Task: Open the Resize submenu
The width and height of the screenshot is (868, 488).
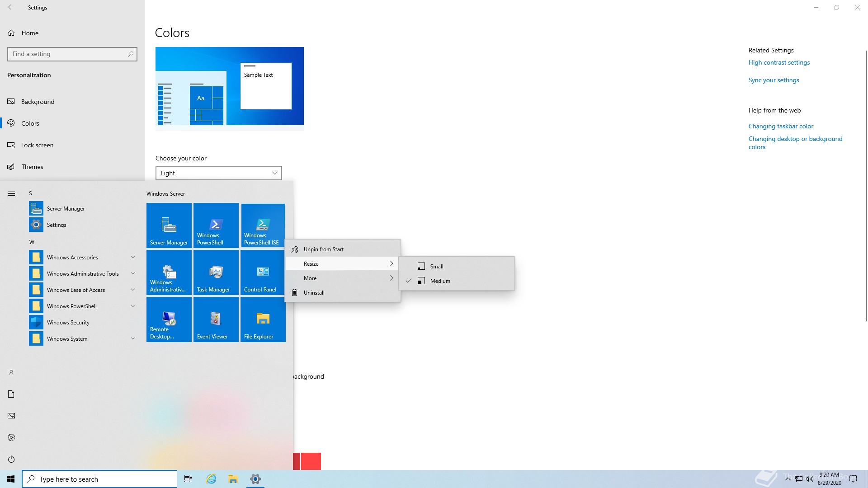Action: (342, 263)
